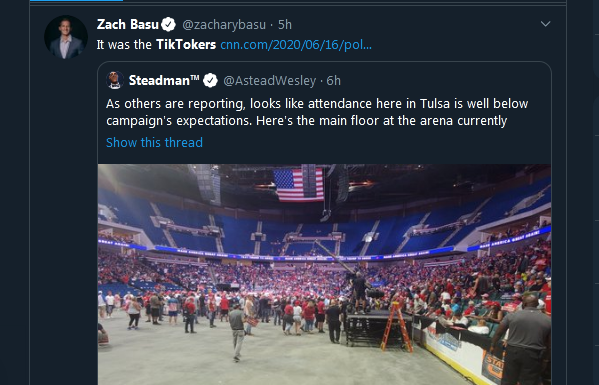Viewport: 599px width, 385px height.
Task: Click the quoted tweet text about Tulsa attendance
Action: tap(317, 112)
